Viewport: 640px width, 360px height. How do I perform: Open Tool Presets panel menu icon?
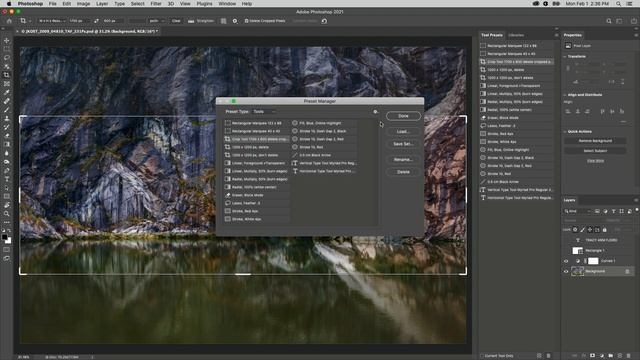(556, 35)
